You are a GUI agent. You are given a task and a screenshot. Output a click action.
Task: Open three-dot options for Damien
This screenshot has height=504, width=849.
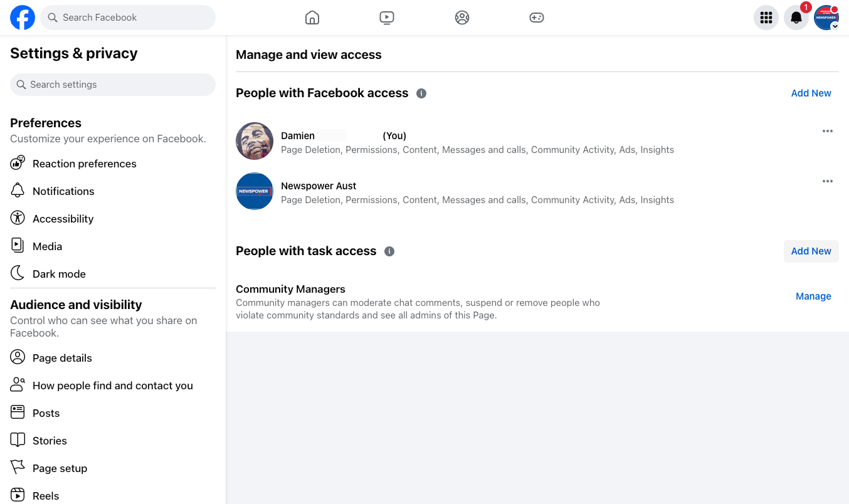point(828,131)
